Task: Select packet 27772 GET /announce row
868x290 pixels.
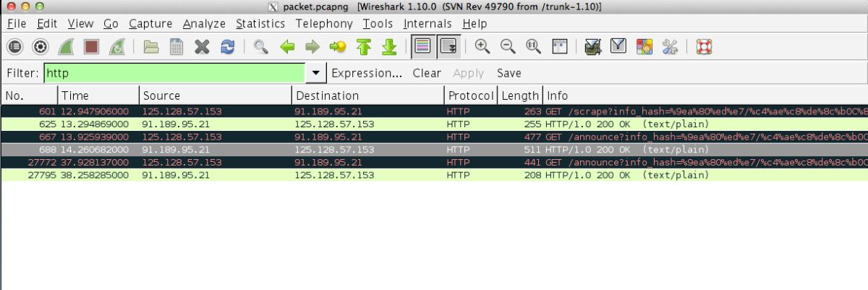Action: coord(434,162)
